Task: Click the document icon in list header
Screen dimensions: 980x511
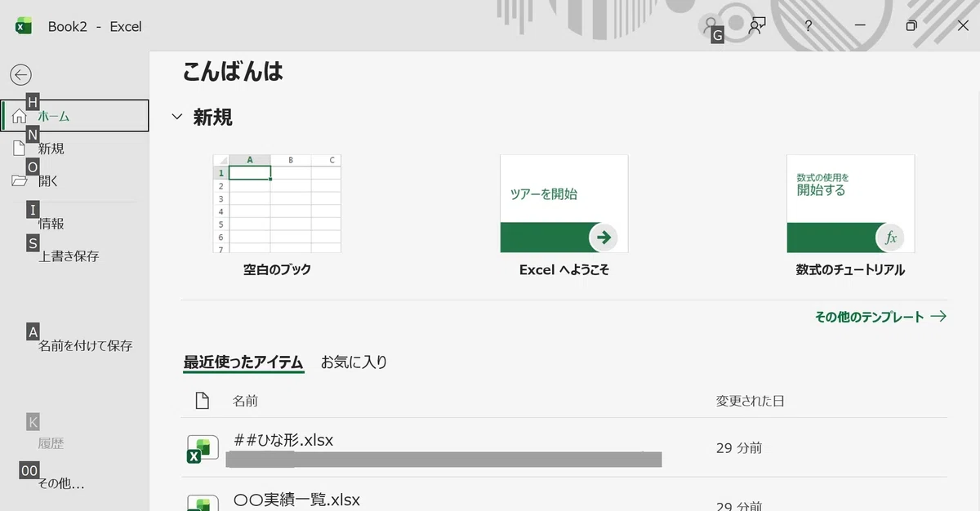Action: tap(202, 401)
